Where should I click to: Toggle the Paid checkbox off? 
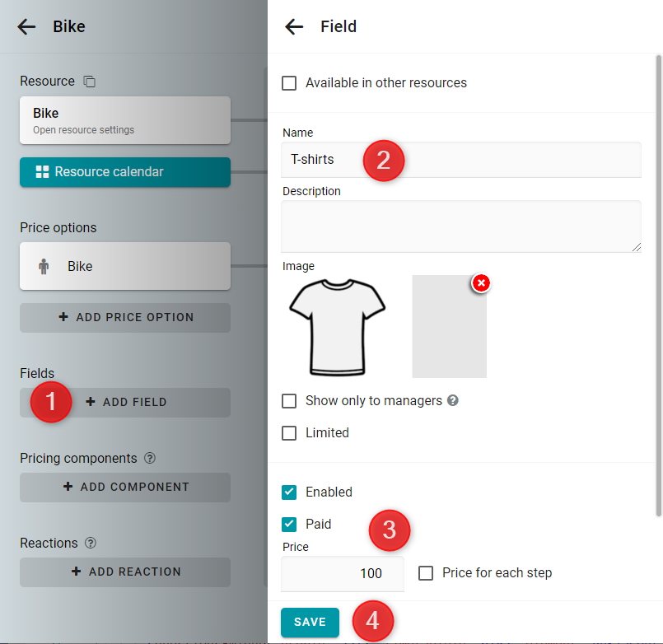289,525
